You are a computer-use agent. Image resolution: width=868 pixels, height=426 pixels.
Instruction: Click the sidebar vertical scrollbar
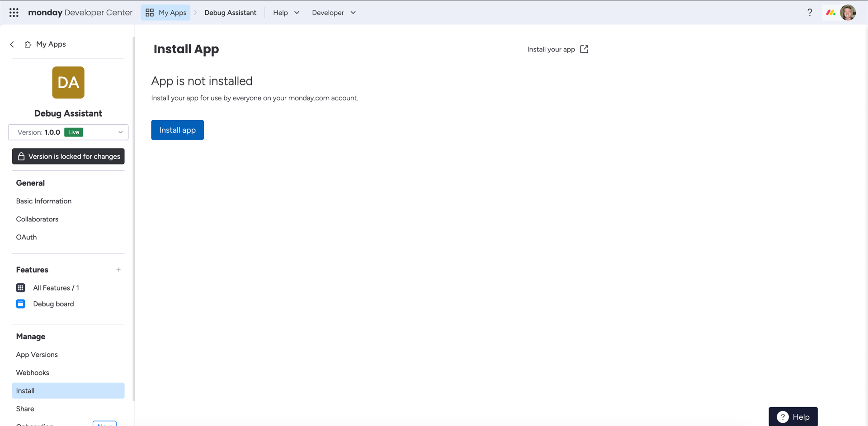pos(133,219)
